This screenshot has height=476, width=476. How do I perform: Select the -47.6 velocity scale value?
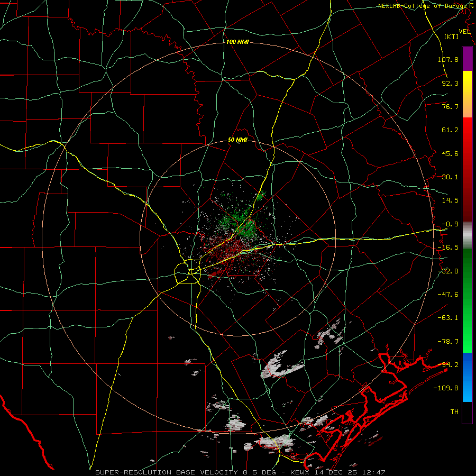click(x=448, y=295)
